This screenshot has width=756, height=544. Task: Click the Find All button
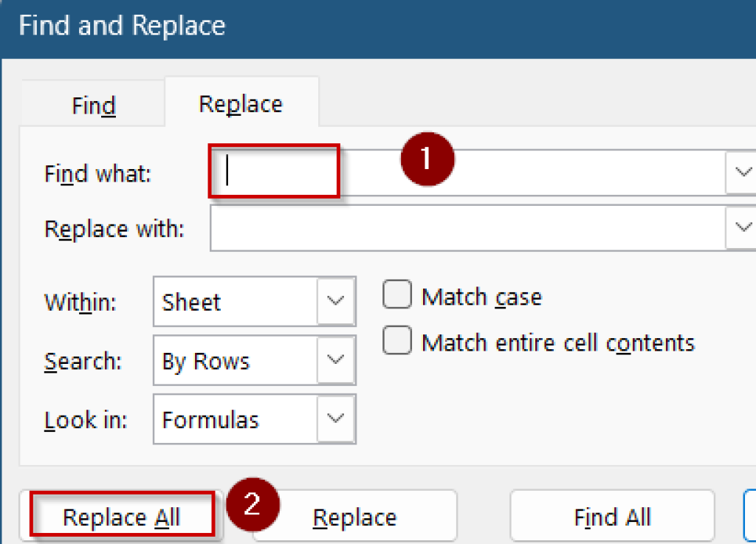(611, 516)
